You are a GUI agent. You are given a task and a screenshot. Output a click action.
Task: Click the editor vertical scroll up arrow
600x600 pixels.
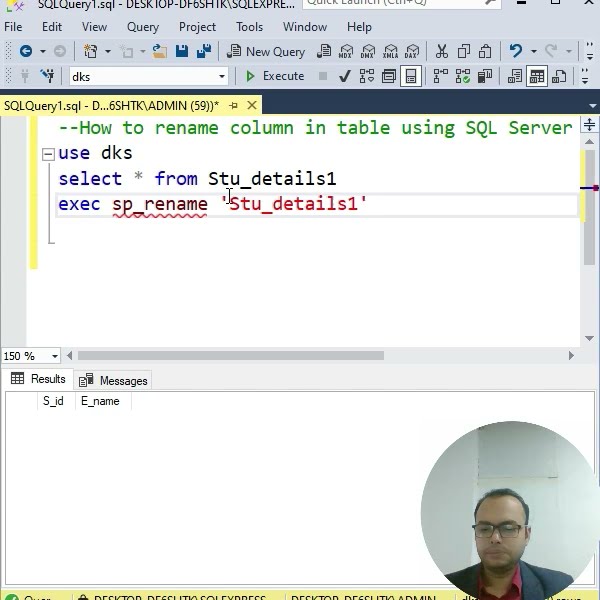click(590, 142)
